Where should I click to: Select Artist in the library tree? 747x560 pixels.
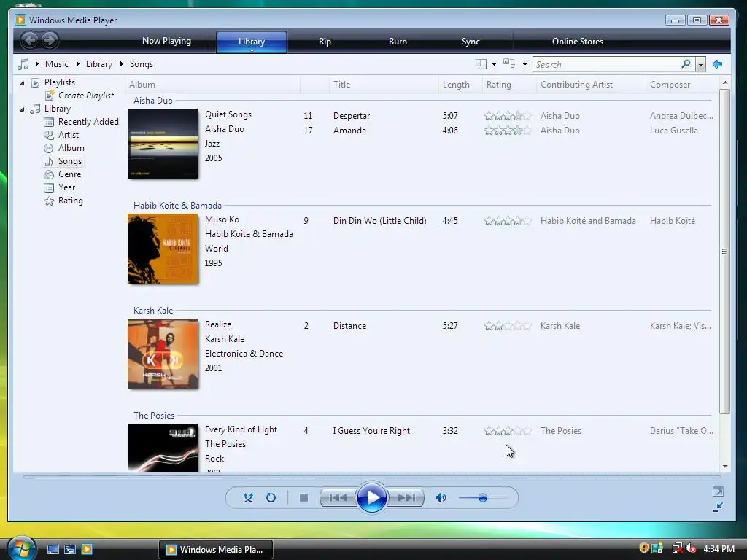[x=68, y=135]
